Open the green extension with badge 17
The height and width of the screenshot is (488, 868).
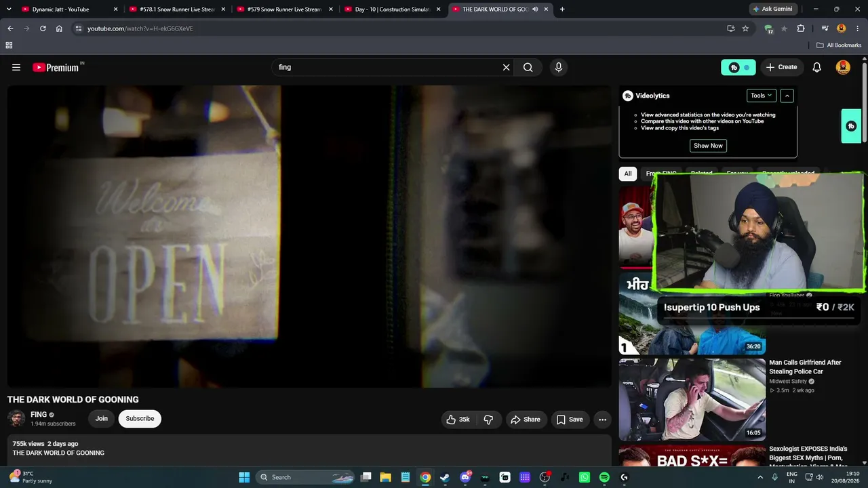tap(768, 29)
